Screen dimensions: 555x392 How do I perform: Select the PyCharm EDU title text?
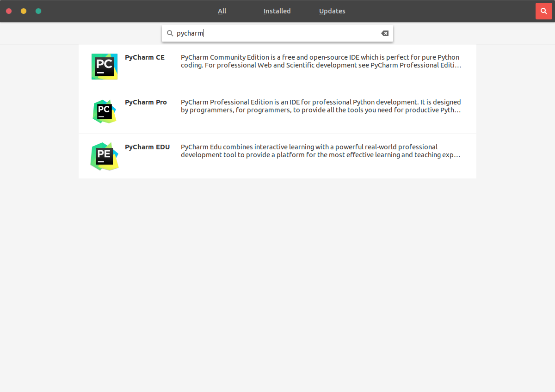click(148, 147)
